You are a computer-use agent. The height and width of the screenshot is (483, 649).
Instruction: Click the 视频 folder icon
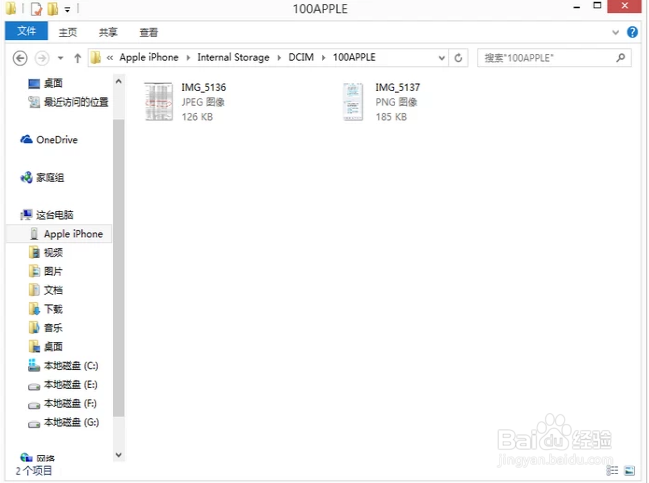pyautogui.click(x=34, y=252)
